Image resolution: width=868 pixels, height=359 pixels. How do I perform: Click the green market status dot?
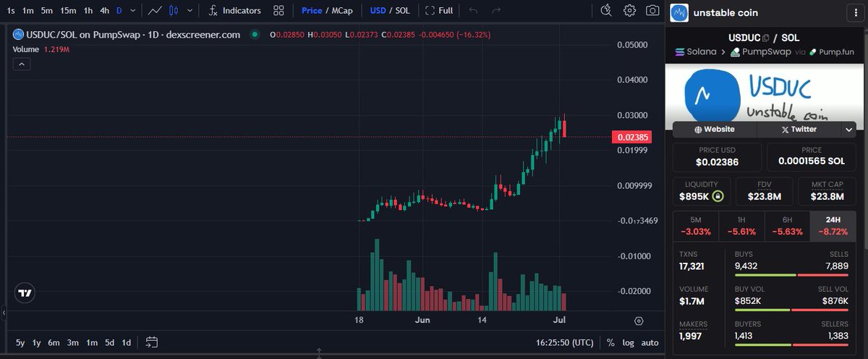[x=255, y=35]
